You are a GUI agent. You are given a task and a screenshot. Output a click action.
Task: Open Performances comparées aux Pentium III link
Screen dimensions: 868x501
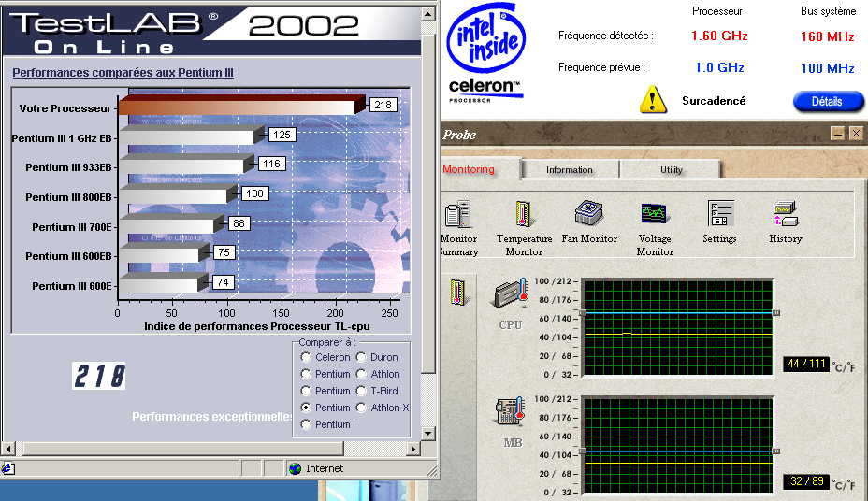coord(123,73)
